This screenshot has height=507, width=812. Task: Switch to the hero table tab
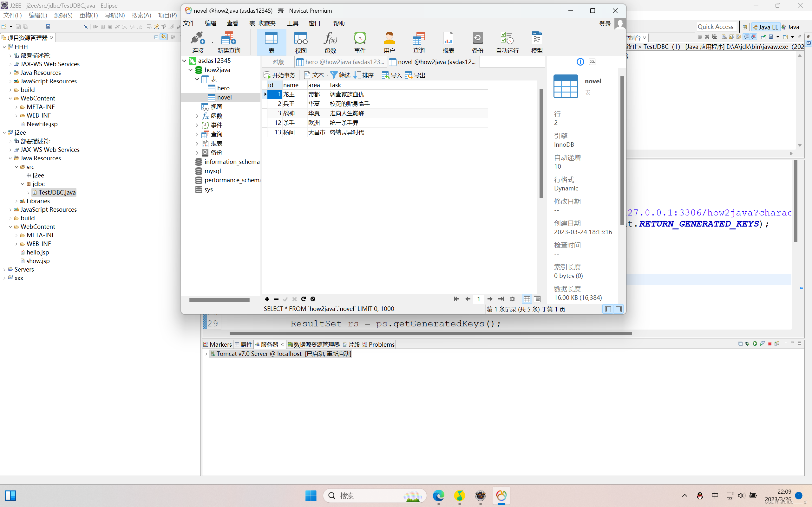pyautogui.click(x=341, y=62)
